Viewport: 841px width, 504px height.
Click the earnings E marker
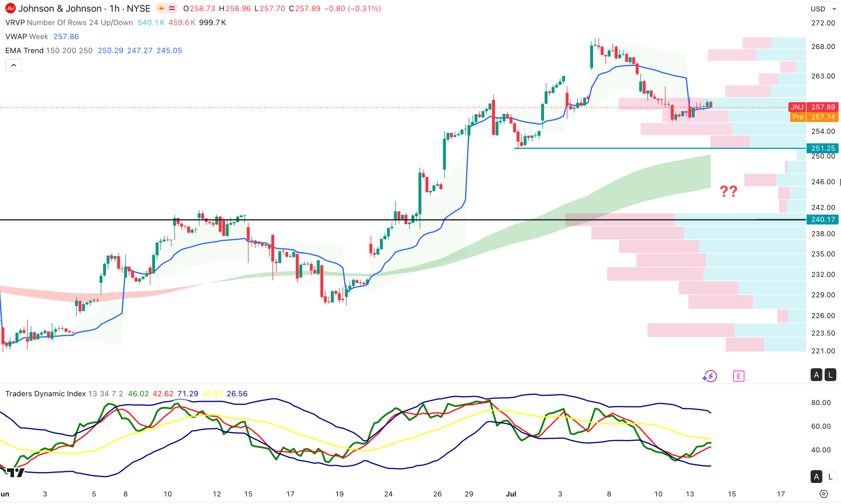click(739, 376)
